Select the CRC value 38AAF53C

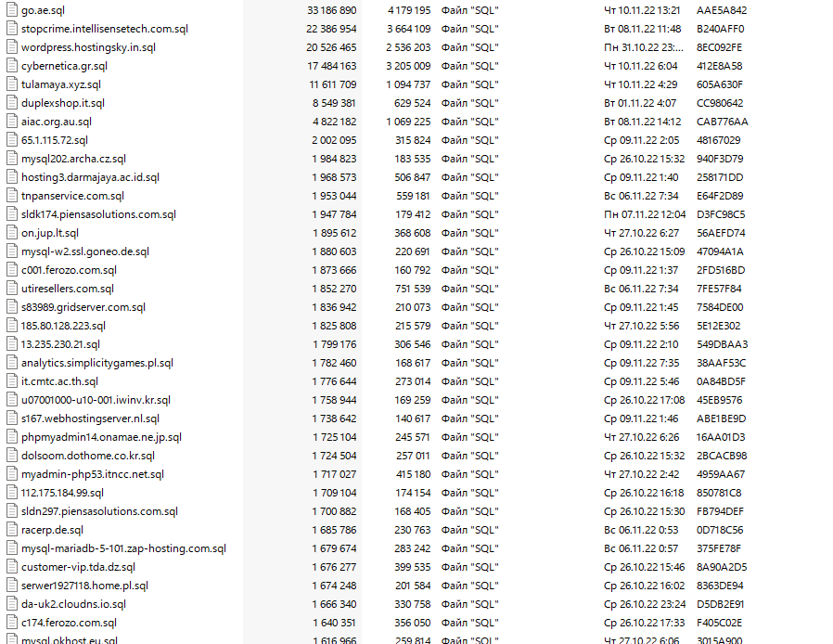721,363
